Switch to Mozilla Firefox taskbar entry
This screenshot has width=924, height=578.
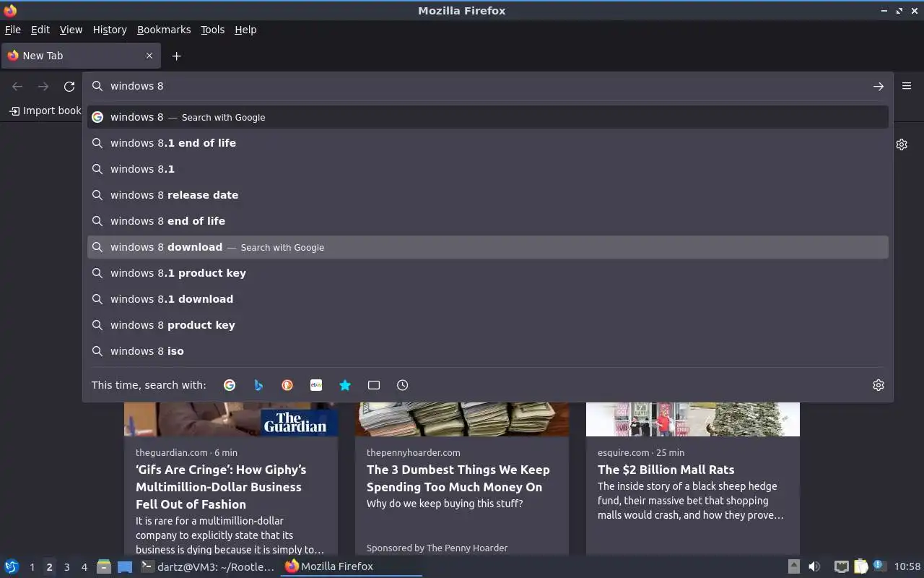tap(350, 566)
